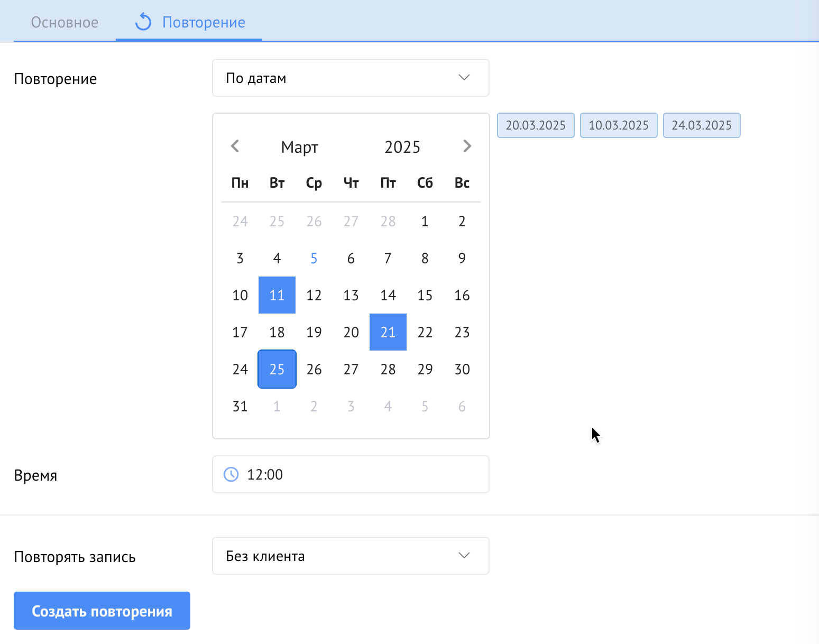Click the 2025 year selector
This screenshot has width=819, height=644.
pos(402,147)
